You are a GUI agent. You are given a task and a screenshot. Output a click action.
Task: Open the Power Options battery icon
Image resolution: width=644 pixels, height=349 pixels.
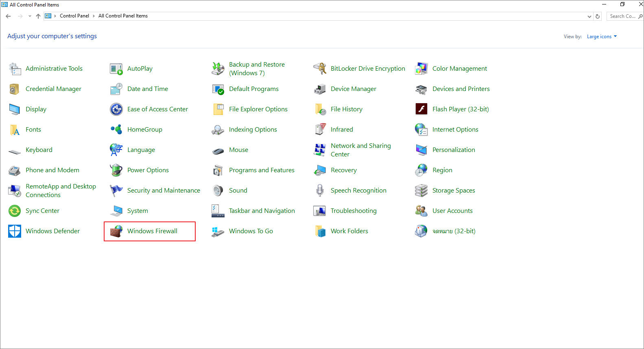[x=116, y=170]
